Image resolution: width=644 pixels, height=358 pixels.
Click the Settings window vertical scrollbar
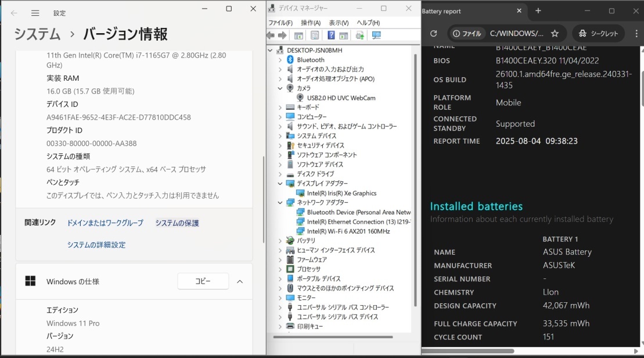coord(263,199)
